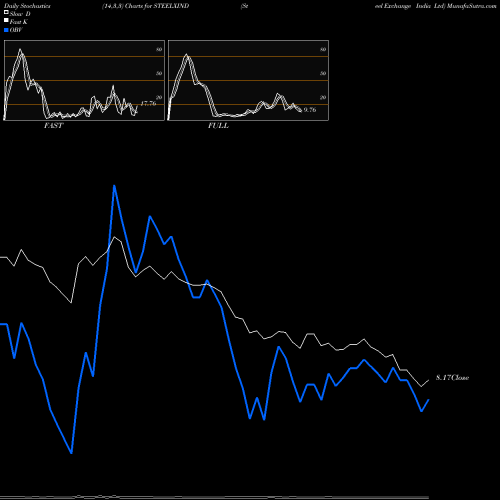The height and width of the screenshot is (500, 500).
Task: Click the Fast K legend swatch
Action: (x=6, y=21)
